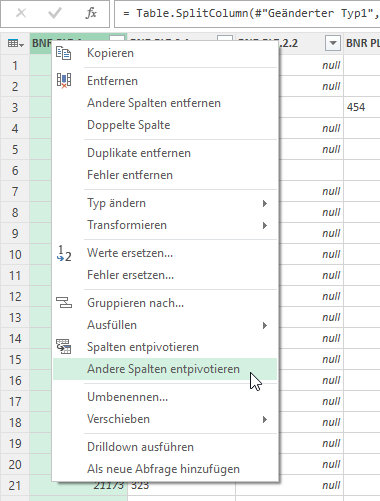Click the Spalten entpivotieren icon

click(x=64, y=347)
